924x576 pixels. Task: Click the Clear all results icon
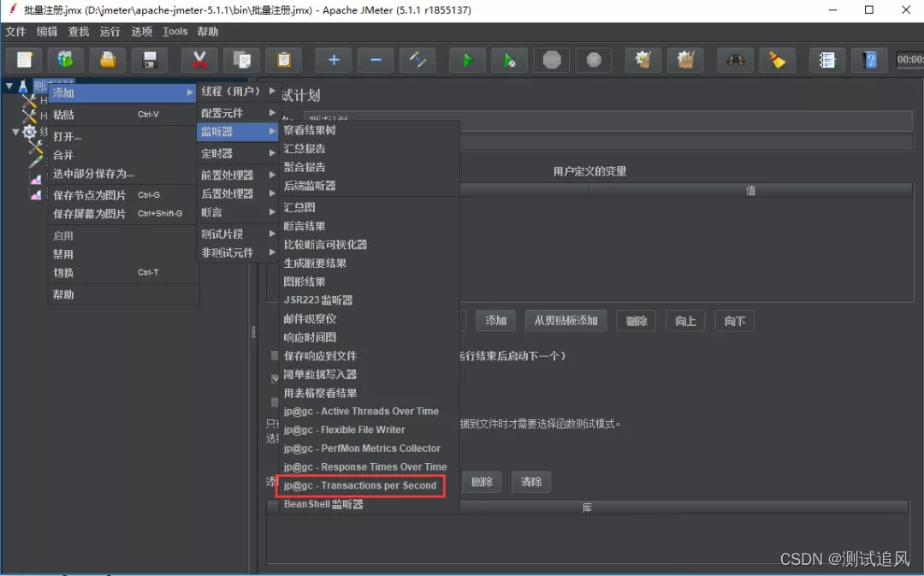685,60
